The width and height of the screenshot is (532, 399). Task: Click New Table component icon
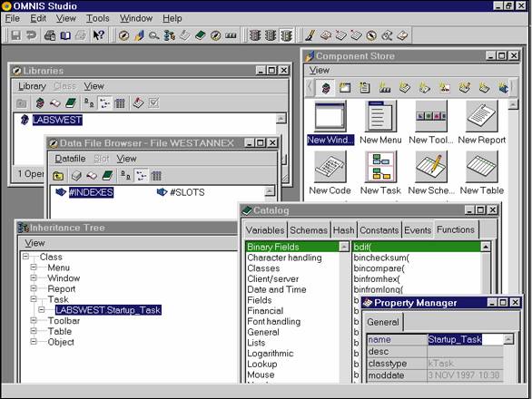pyautogui.click(x=481, y=167)
